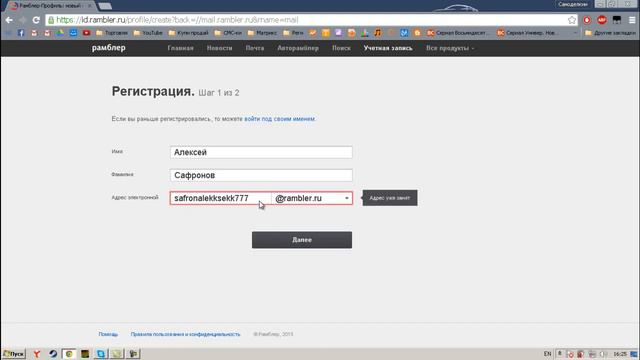The height and width of the screenshot is (360, 640).
Task: Click the рамблер logo
Action: [x=109, y=48]
